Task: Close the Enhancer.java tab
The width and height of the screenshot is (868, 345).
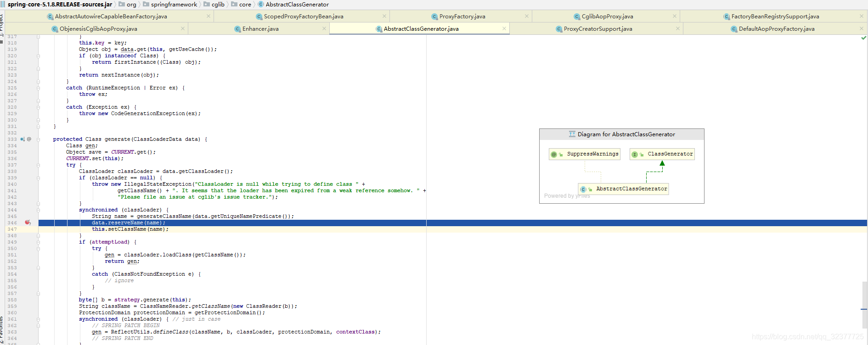Action: click(x=324, y=28)
